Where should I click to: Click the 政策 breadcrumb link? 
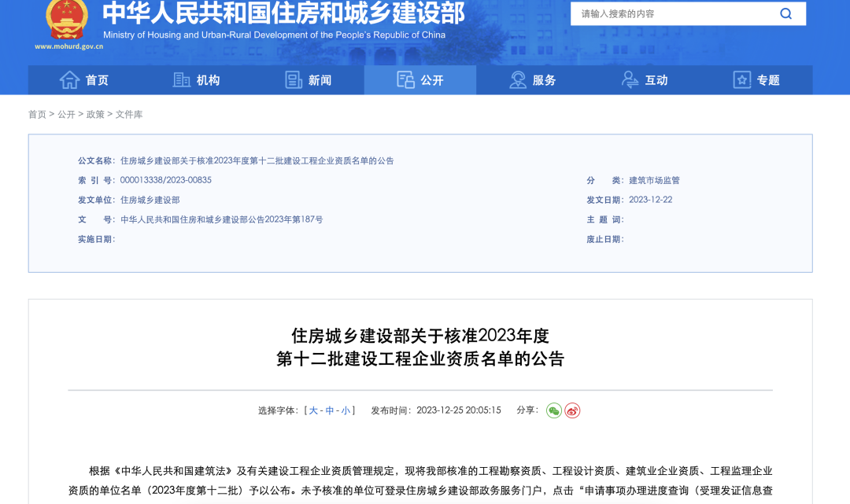click(x=94, y=114)
